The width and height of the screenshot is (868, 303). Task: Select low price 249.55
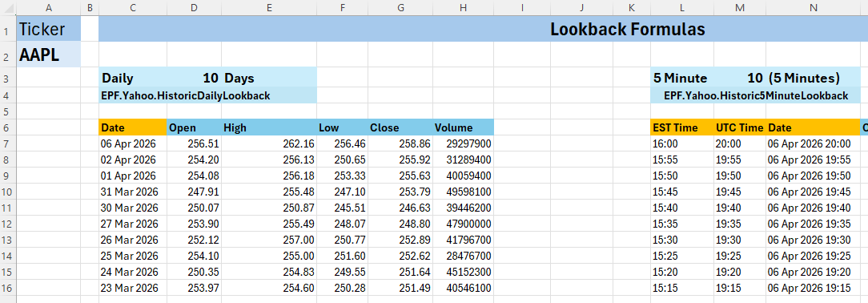click(342, 273)
